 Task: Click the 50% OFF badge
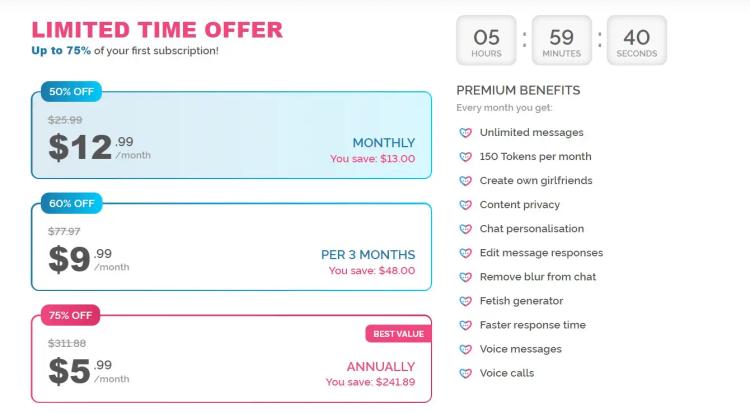pyautogui.click(x=71, y=91)
